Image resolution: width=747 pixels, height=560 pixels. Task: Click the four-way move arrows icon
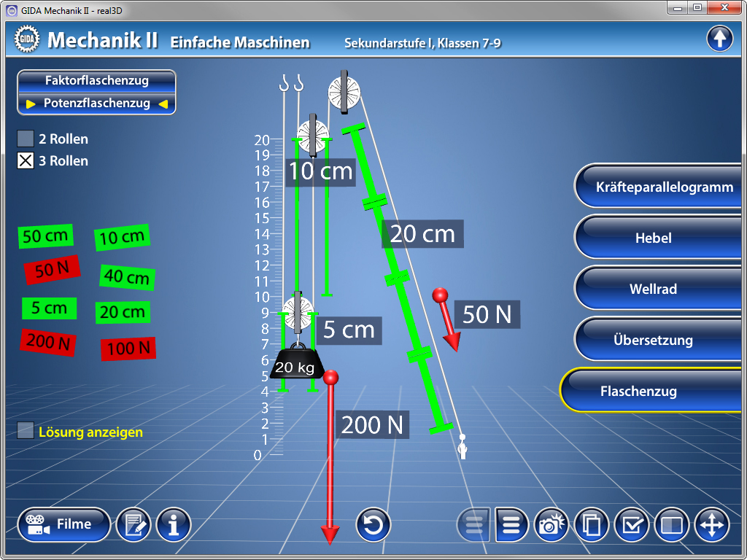pos(711,524)
